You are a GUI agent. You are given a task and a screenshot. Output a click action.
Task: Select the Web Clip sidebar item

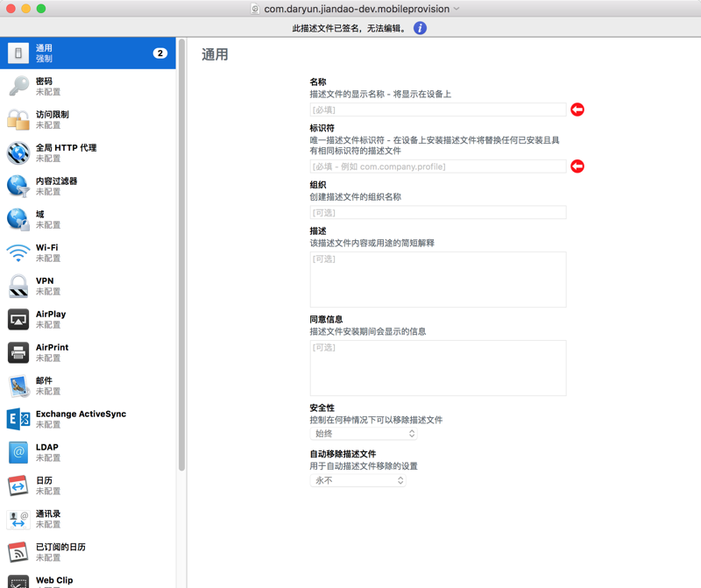click(89, 580)
